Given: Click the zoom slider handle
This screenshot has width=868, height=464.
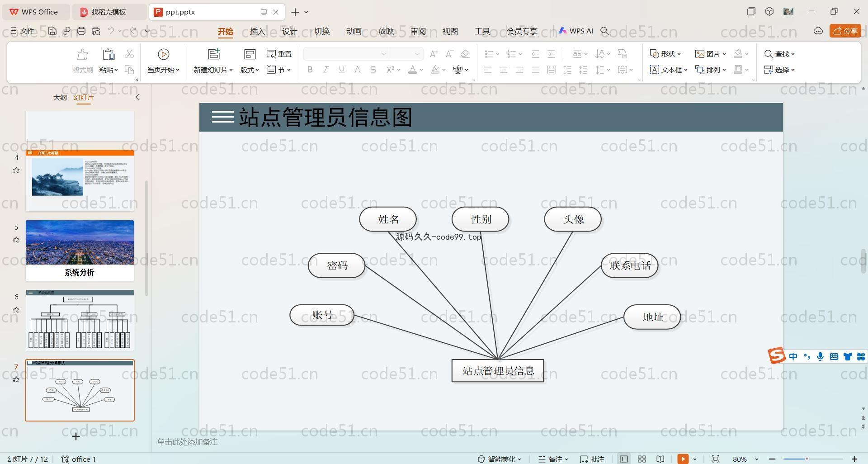Looking at the screenshot, I should click(x=807, y=459).
